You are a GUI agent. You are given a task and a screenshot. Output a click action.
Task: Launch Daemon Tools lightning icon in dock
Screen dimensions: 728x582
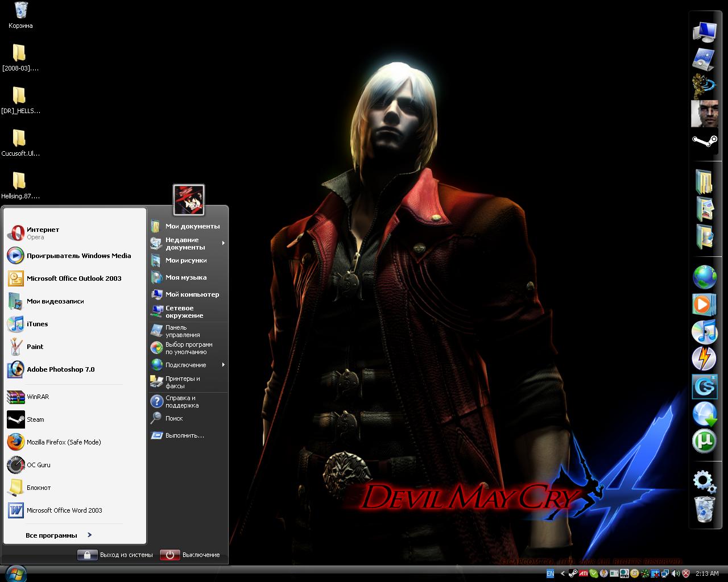tap(704, 359)
